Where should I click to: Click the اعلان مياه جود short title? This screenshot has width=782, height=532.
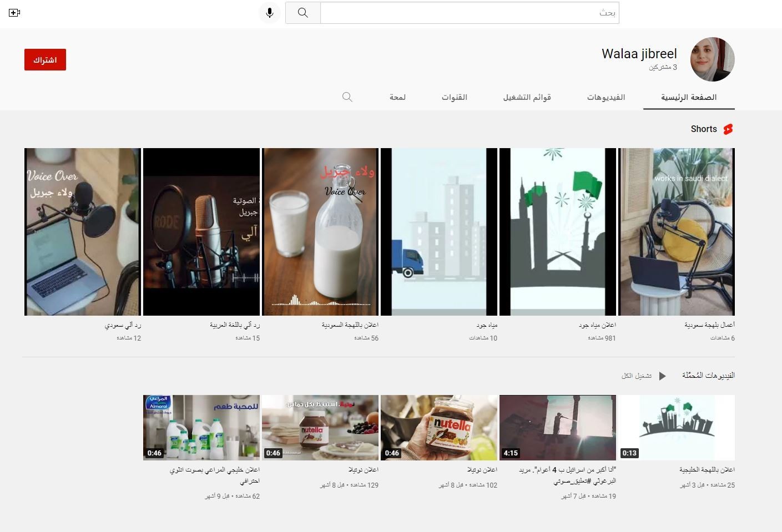click(597, 325)
